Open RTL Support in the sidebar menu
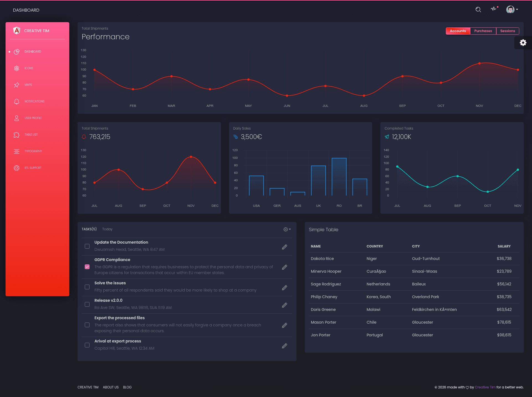The height and width of the screenshot is (397, 532). point(37,168)
